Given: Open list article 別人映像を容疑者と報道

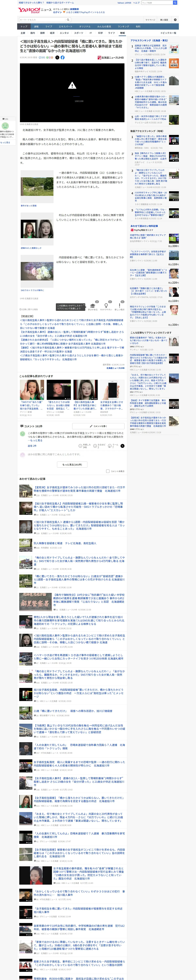Looking at the screenshot, I should point(65,543).
